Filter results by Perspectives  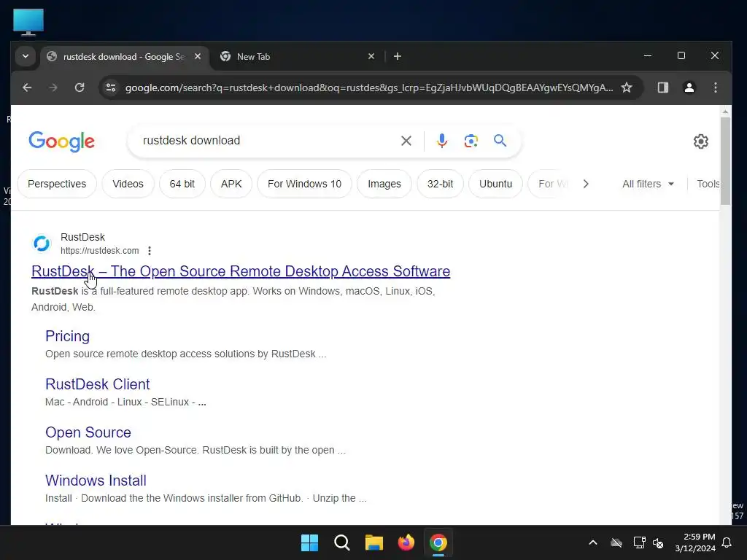(57, 184)
